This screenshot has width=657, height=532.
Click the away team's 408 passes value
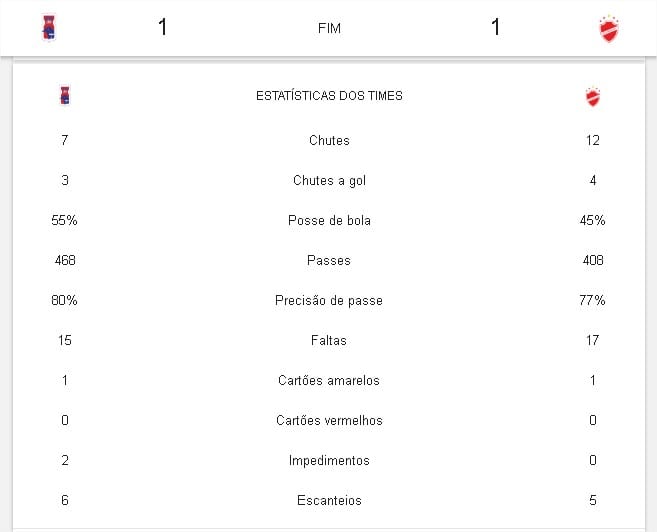[593, 260]
